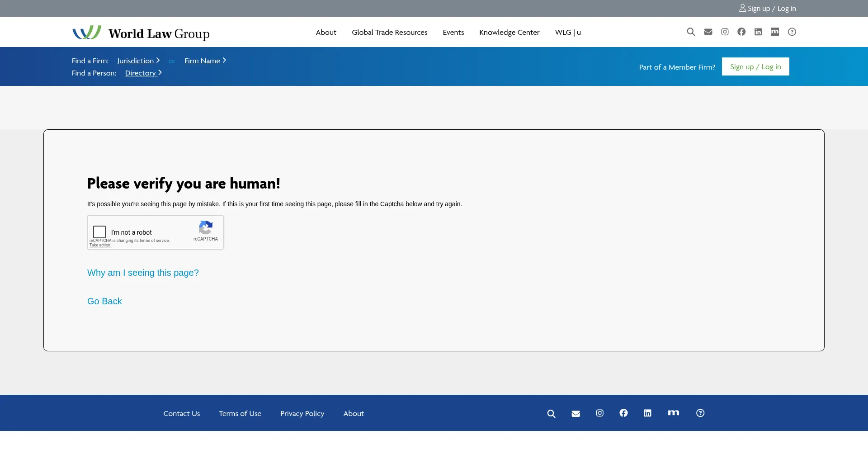868x449 pixels.
Task: Open the footer LinkedIn icon
Action: (647, 413)
